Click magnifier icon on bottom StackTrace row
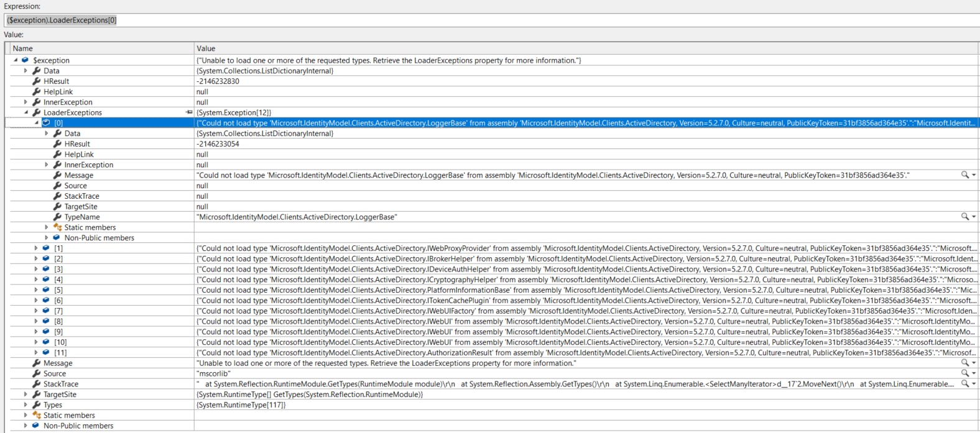Image resolution: width=980 pixels, height=433 pixels. tap(964, 384)
